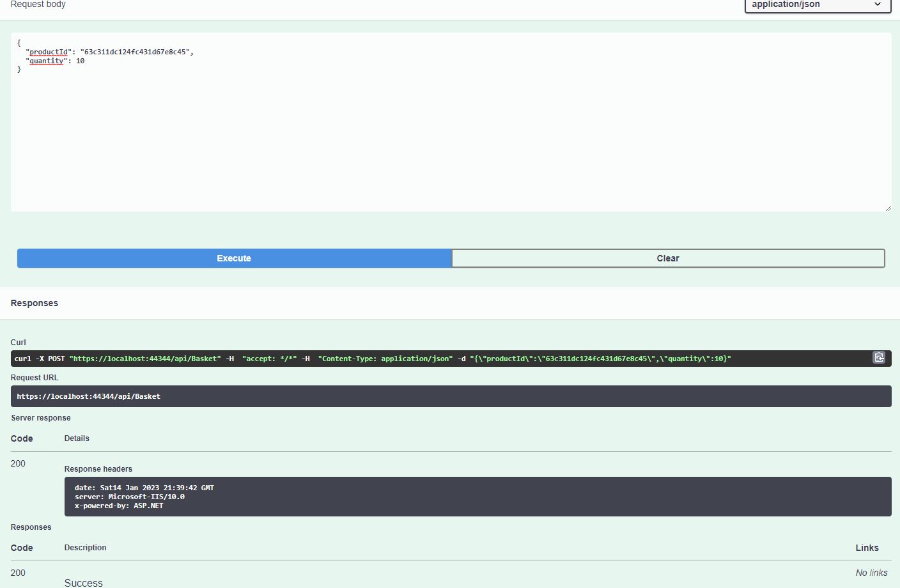Open the application/json media type dropdown

tap(817, 5)
